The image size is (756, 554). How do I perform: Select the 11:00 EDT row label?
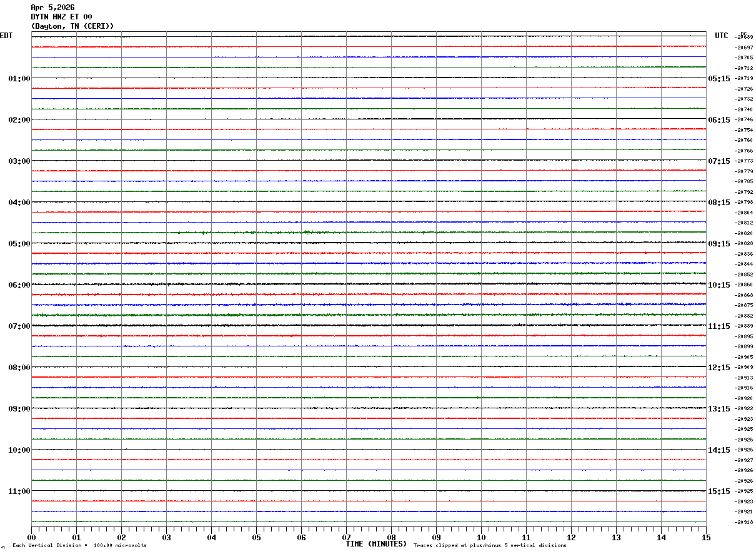tap(19, 491)
